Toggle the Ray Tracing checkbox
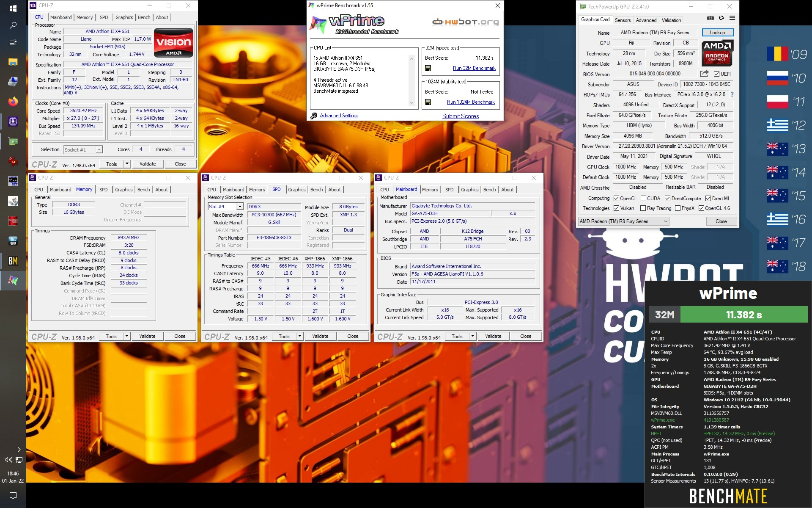 tap(643, 208)
